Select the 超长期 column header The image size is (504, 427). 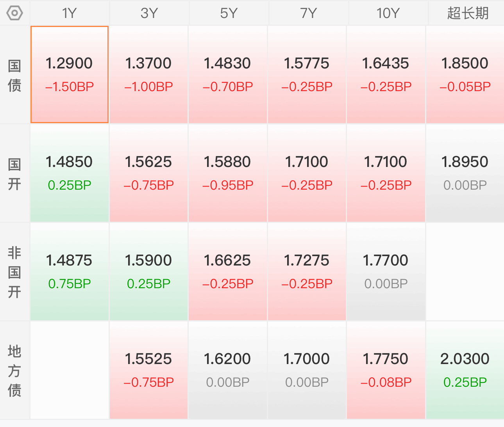(468, 13)
